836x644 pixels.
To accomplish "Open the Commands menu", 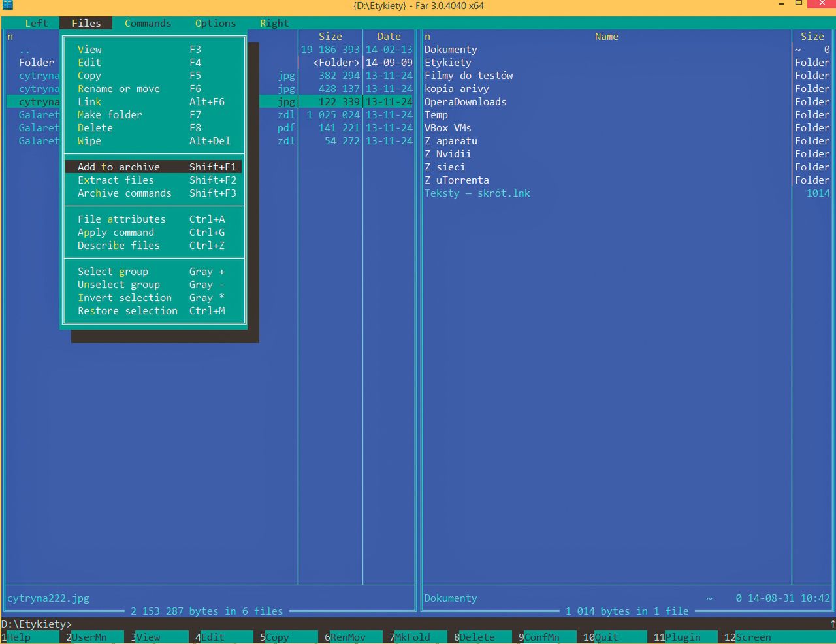I will tap(148, 23).
